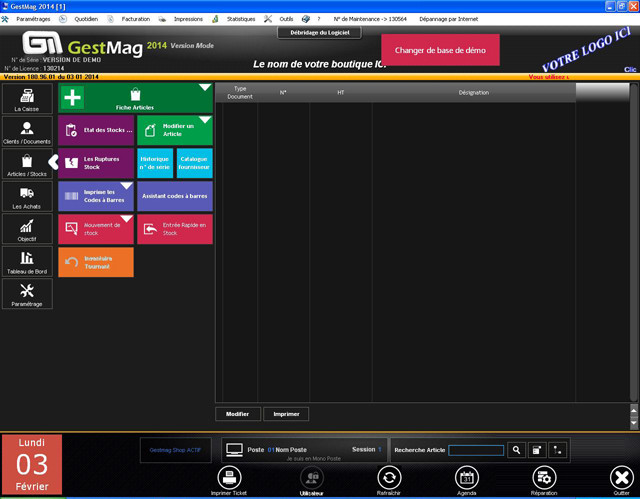Expand Modifier un Article corner arrow
Image resolution: width=640 pixels, height=499 pixels.
click(x=205, y=121)
